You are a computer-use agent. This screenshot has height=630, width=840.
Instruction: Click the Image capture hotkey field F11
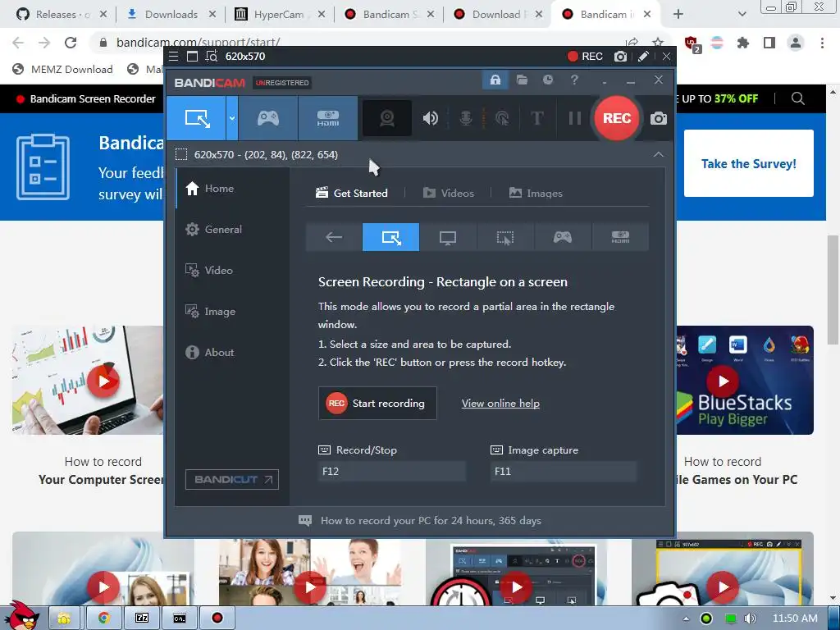(564, 472)
